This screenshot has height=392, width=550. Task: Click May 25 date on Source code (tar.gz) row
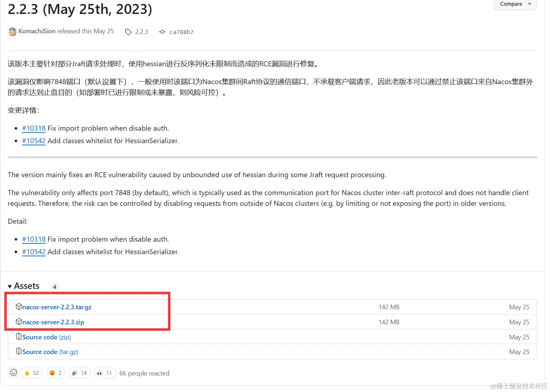[519, 352]
